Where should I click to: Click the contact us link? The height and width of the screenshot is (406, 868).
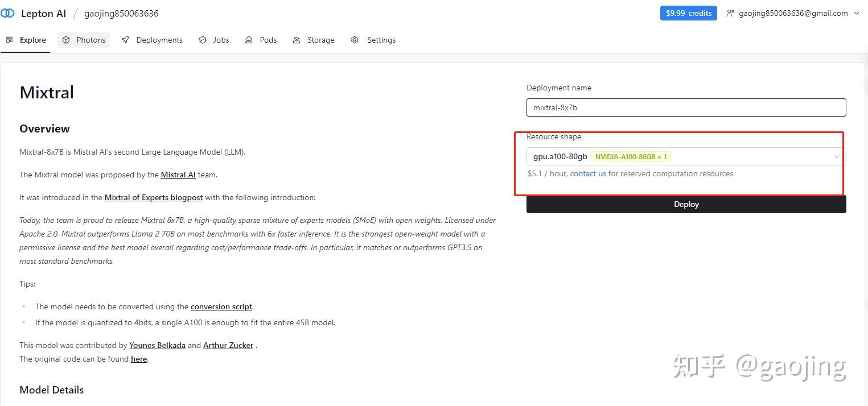point(588,173)
